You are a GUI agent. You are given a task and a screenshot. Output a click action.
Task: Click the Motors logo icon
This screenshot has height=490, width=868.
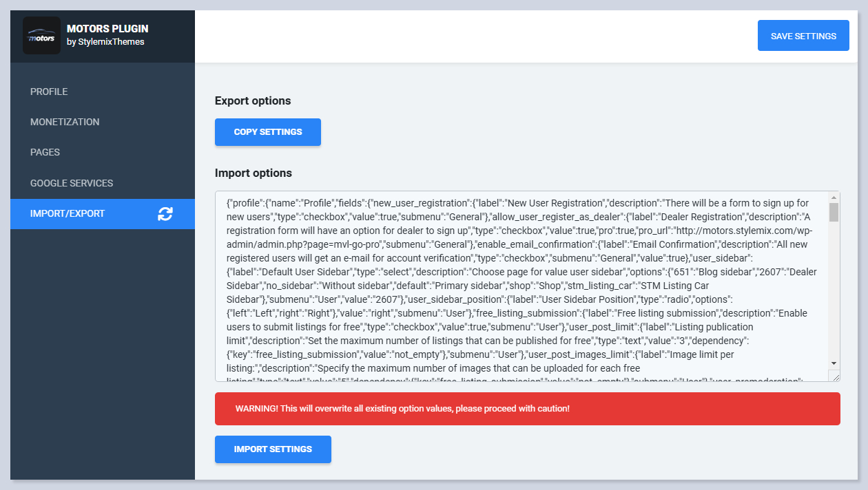(41, 36)
